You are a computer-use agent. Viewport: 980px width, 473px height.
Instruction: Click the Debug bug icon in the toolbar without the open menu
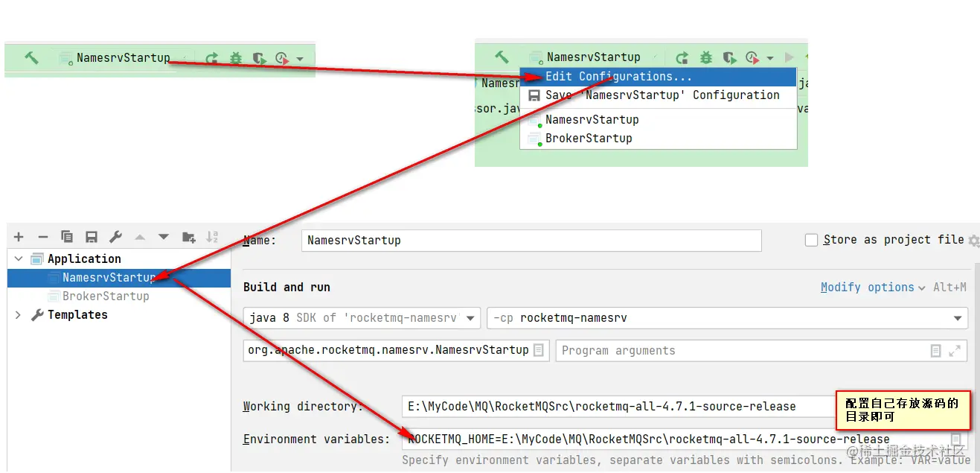pyautogui.click(x=235, y=58)
